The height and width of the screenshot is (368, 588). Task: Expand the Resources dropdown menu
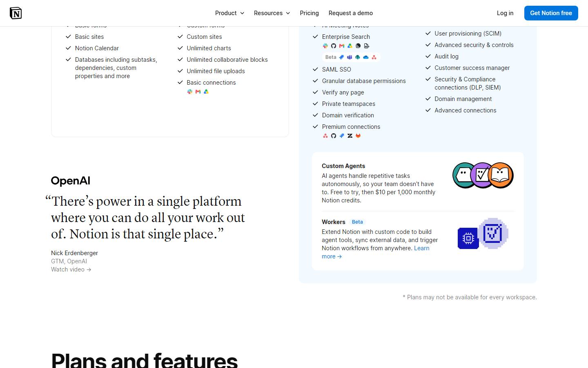pyautogui.click(x=272, y=13)
